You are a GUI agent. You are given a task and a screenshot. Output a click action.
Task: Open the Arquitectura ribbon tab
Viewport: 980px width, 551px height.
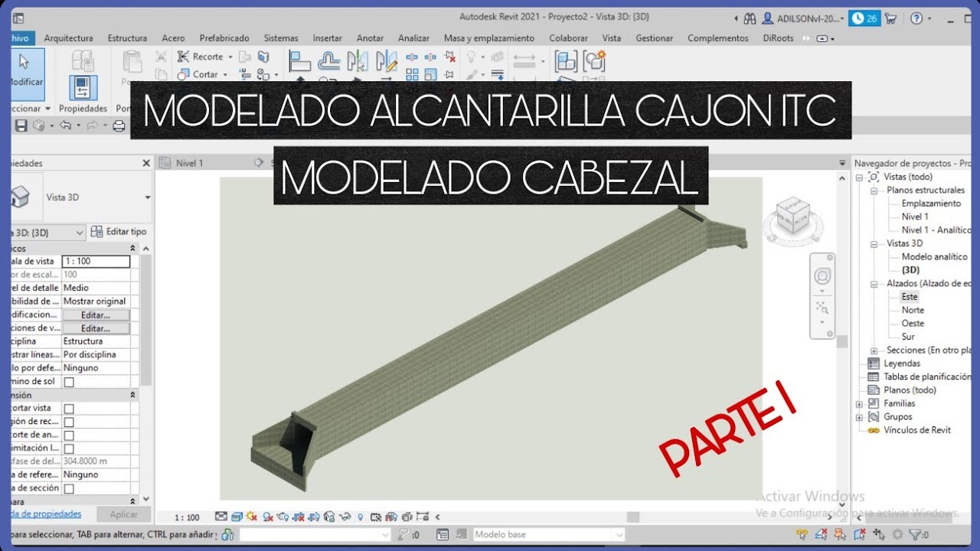(68, 38)
